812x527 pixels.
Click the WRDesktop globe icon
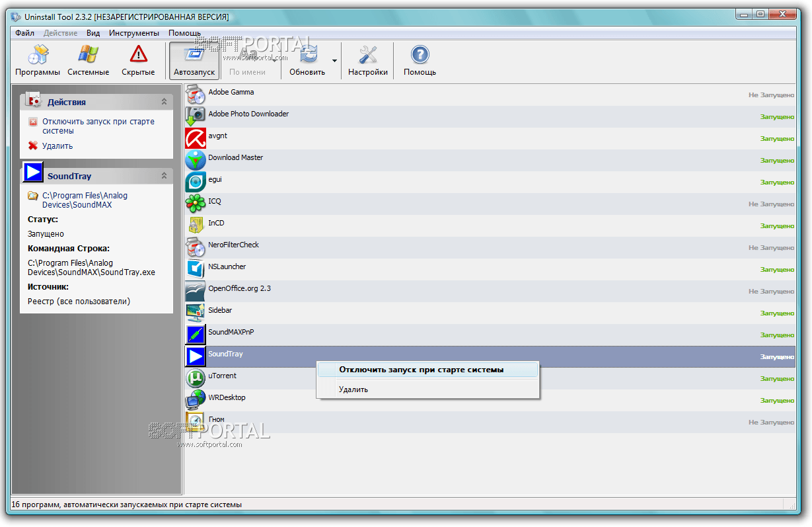[x=196, y=400]
